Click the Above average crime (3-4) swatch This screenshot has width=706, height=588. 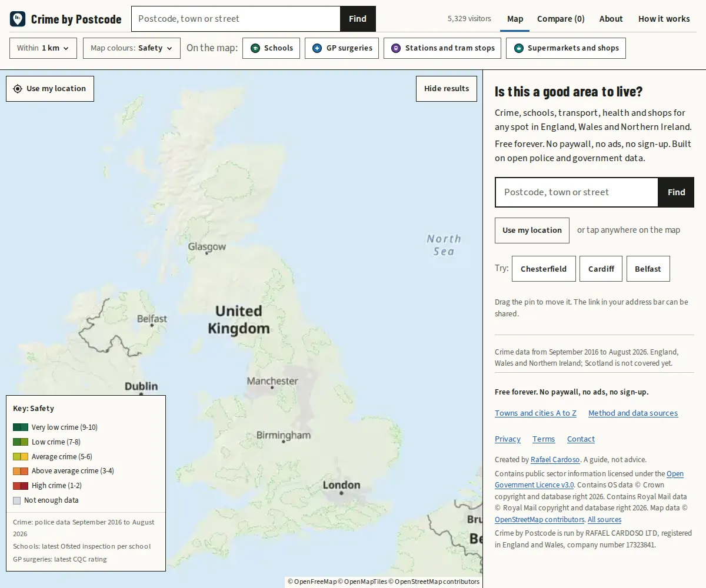(x=21, y=471)
